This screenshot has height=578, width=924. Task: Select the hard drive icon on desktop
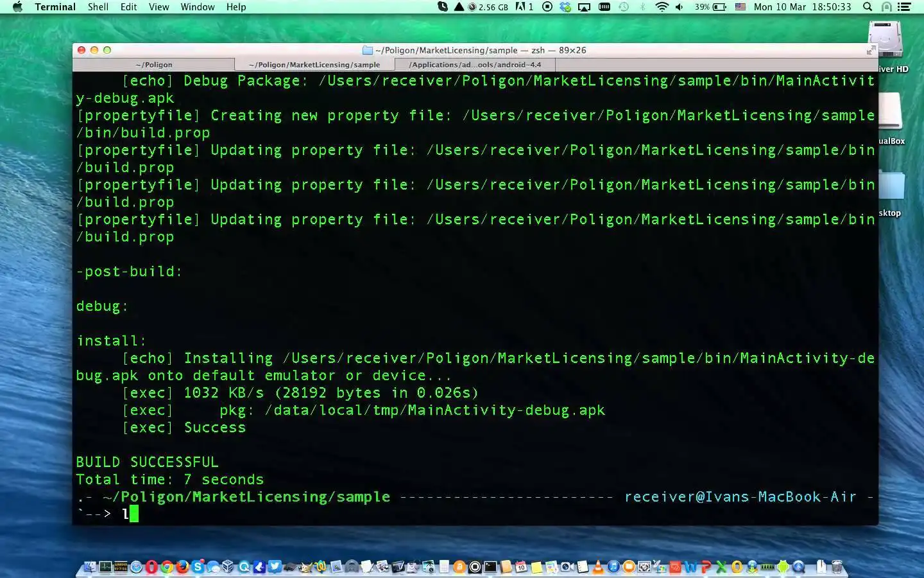[x=886, y=40]
